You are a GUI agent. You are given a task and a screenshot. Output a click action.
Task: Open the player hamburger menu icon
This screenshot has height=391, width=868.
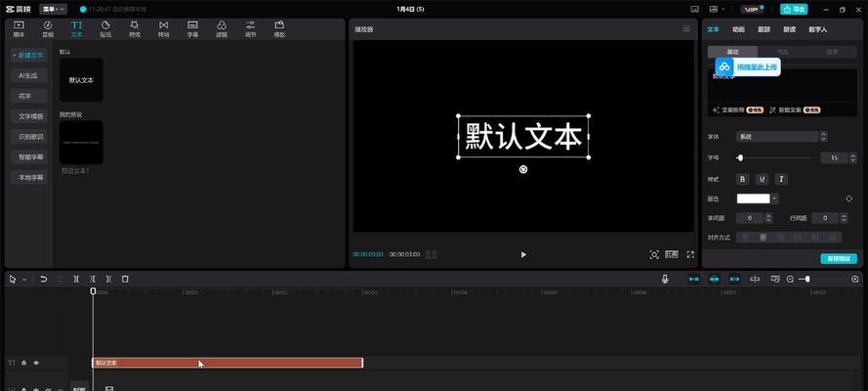[686, 28]
